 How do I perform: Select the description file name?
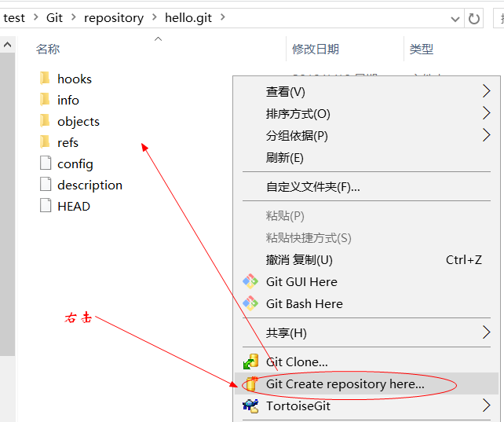click(90, 185)
